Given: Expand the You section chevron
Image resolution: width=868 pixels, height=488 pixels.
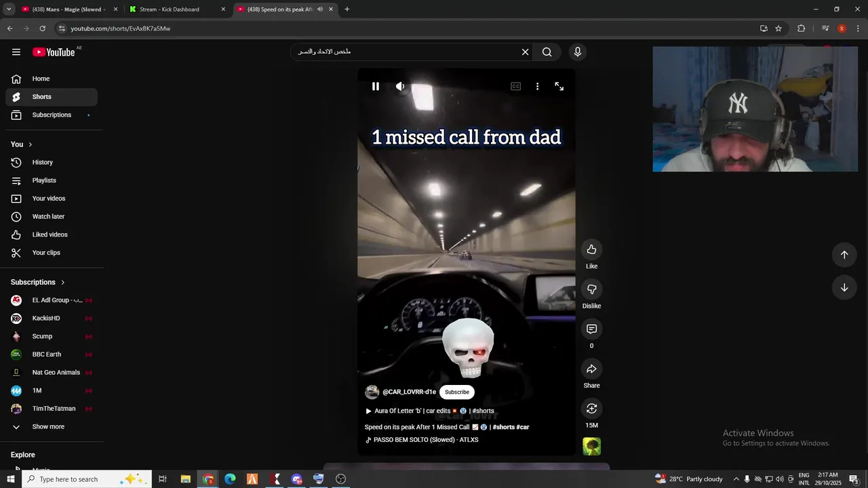Looking at the screenshot, I should (x=30, y=144).
